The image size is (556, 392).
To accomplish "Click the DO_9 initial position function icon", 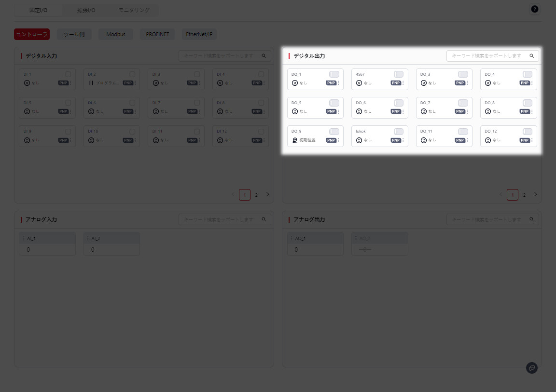I will pos(294,140).
